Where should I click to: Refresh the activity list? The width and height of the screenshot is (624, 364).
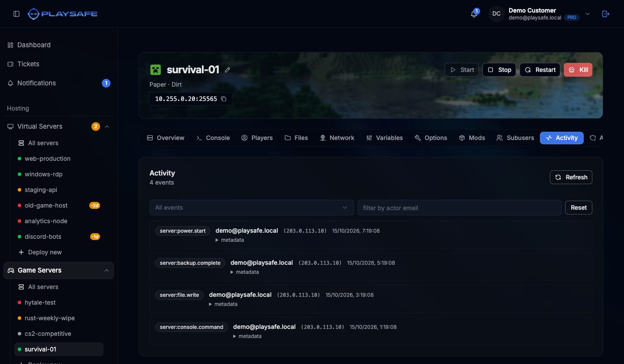tap(571, 177)
